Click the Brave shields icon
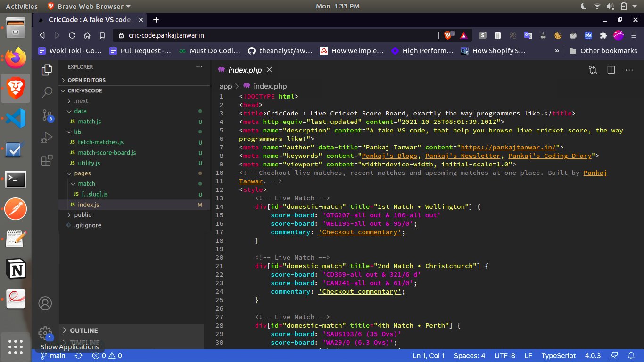 [x=449, y=35]
